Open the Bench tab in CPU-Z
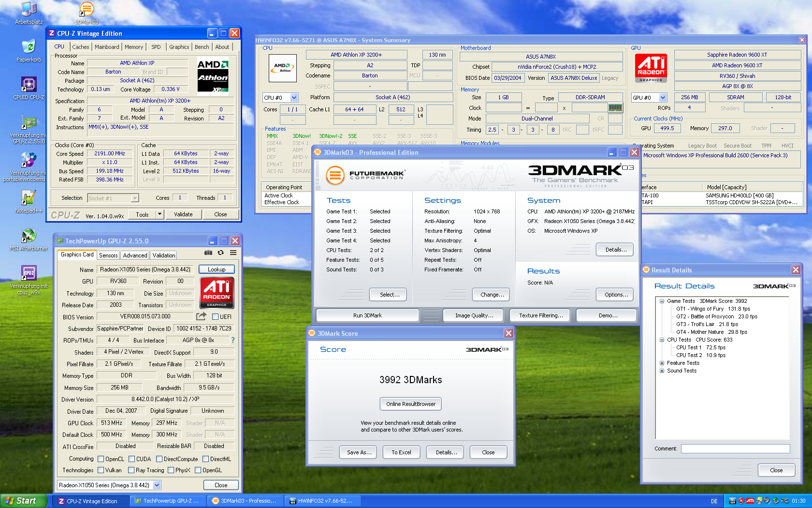 tap(202, 47)
